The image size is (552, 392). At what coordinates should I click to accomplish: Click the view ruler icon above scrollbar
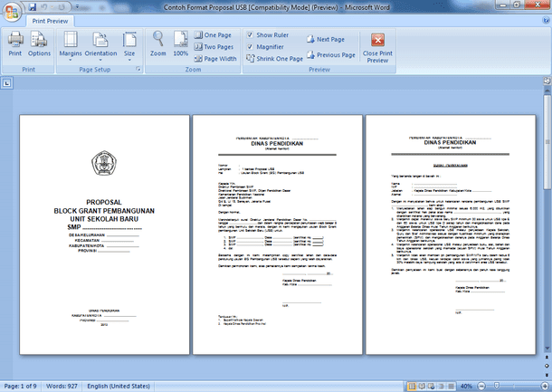point(547,81)
